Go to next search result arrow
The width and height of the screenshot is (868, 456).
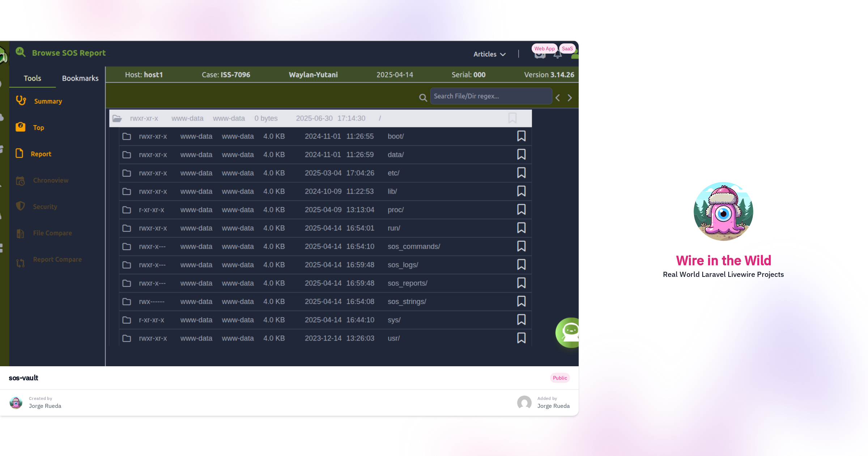tap(570, 98)
